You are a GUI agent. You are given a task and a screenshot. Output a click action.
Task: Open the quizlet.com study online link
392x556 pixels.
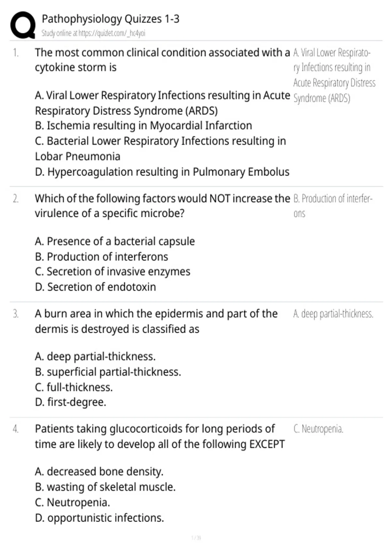(93, 33)
